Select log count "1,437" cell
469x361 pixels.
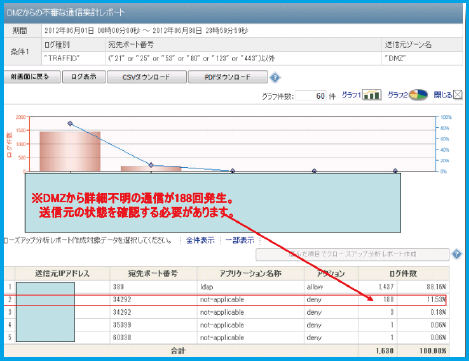pyautogui.click(x=386, y=287)
